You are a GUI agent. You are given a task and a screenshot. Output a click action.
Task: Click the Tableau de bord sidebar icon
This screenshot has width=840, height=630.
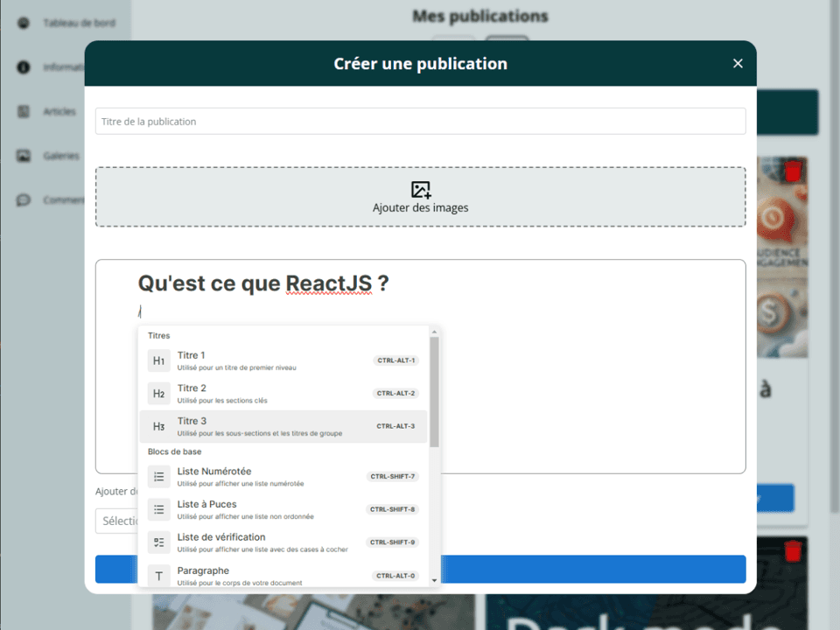24,23
